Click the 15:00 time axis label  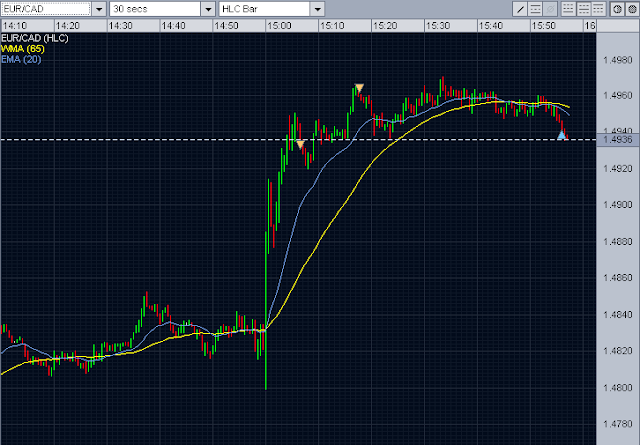pyautogui.click(x=279, y=26)
